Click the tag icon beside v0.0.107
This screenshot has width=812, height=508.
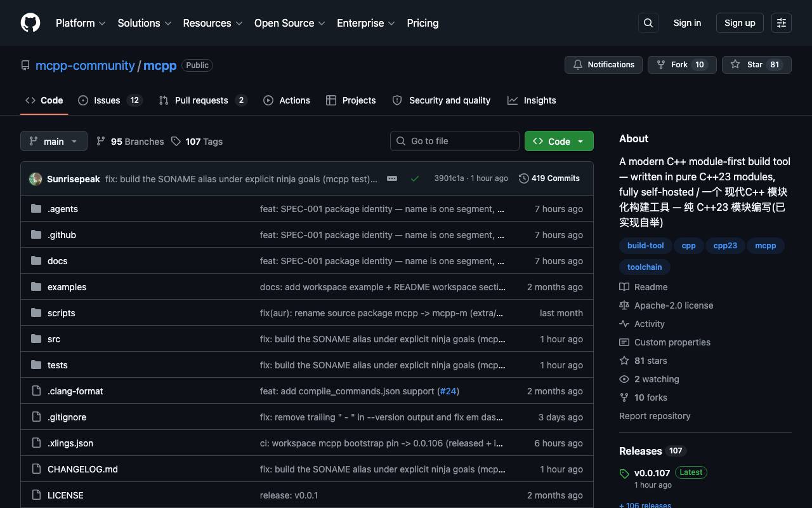(x=624, y=474)
